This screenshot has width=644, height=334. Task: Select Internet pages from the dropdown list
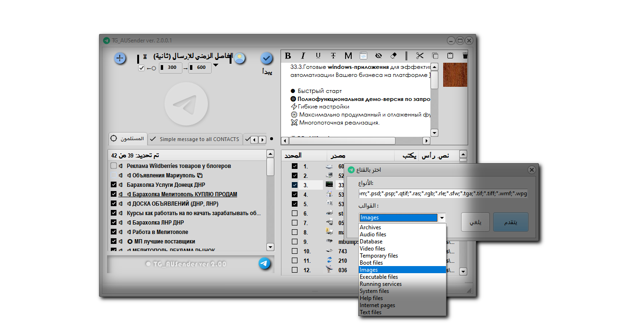tap(402, 305)
